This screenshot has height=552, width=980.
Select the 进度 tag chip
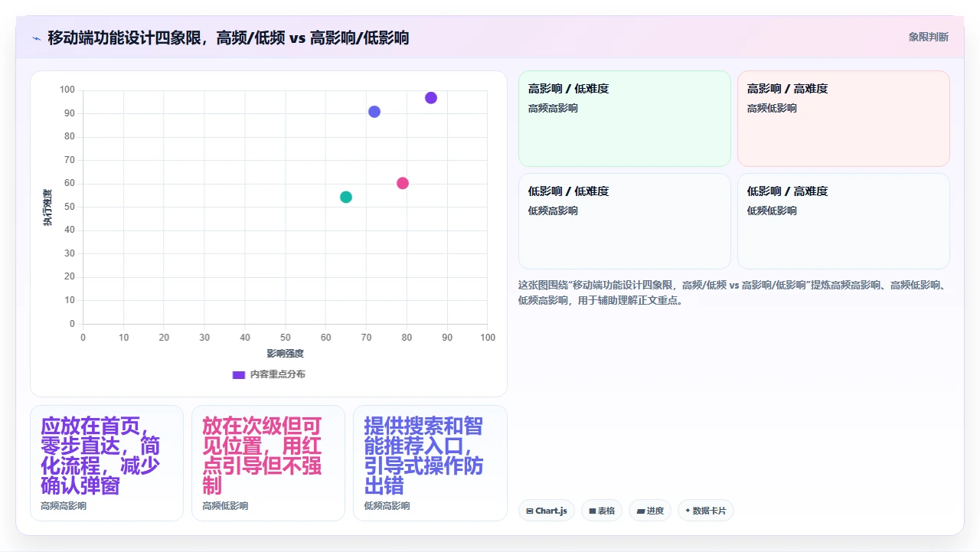point(650,511)
